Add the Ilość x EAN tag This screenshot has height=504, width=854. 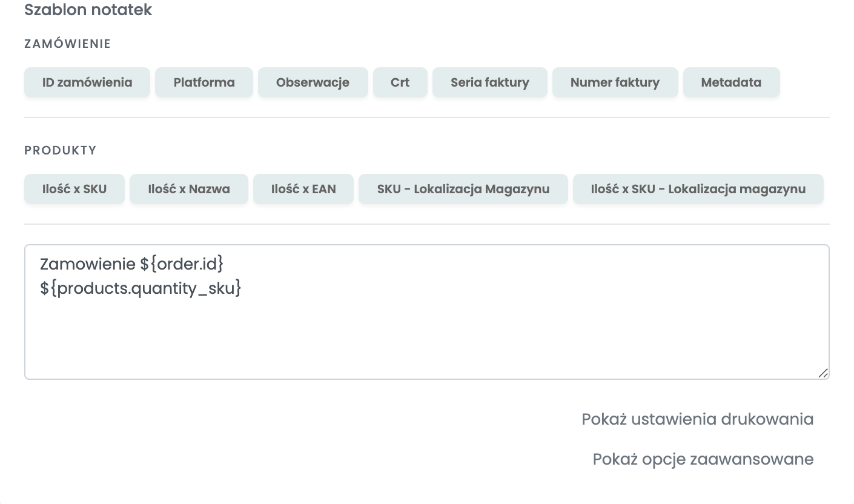tap(303, 189)
